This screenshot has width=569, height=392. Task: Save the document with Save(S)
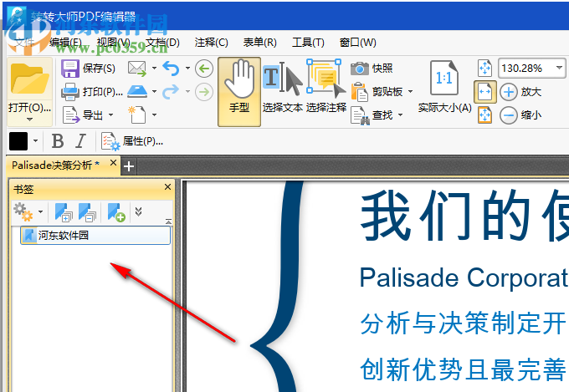[88, 69]
